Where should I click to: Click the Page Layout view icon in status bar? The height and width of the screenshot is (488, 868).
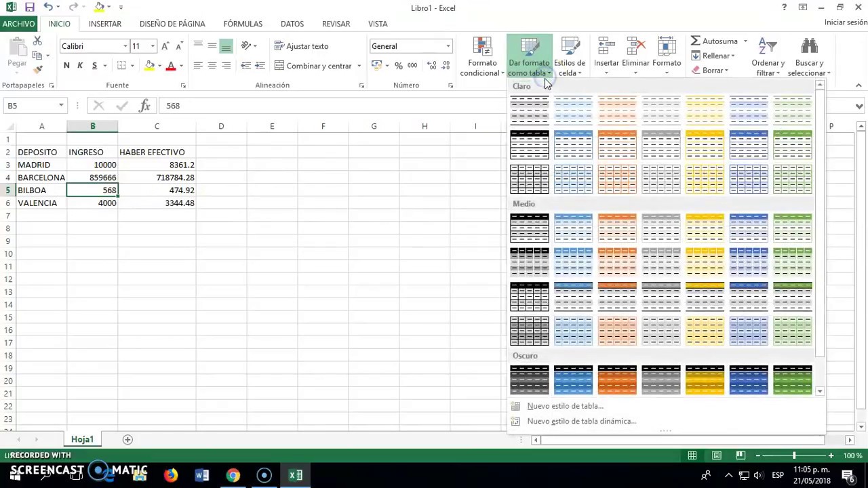coord(717,455)
